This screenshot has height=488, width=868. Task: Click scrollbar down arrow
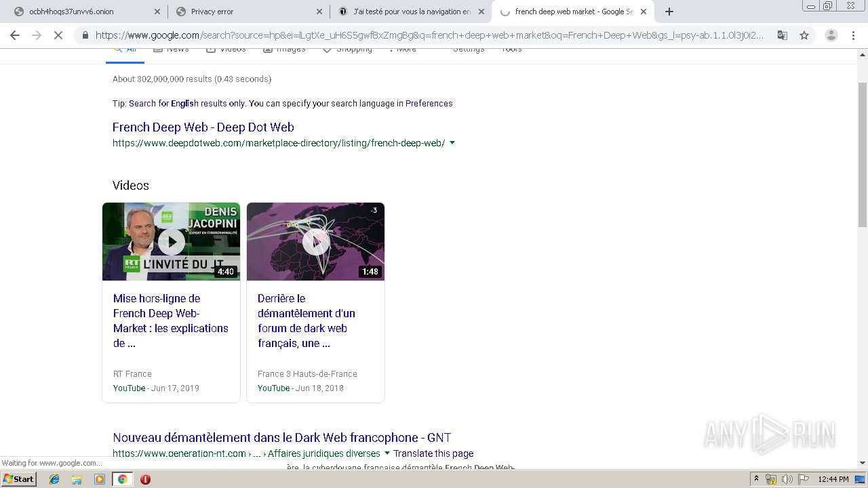click(863, 463)
